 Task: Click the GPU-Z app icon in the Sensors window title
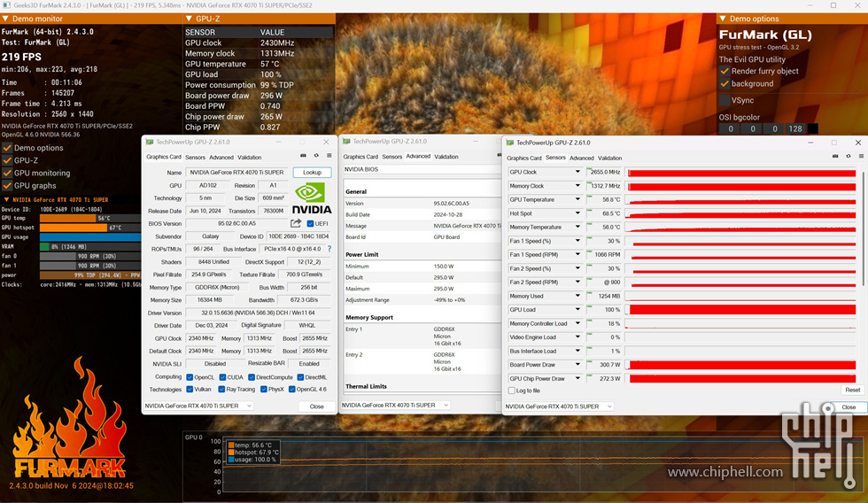pos(510,143)
